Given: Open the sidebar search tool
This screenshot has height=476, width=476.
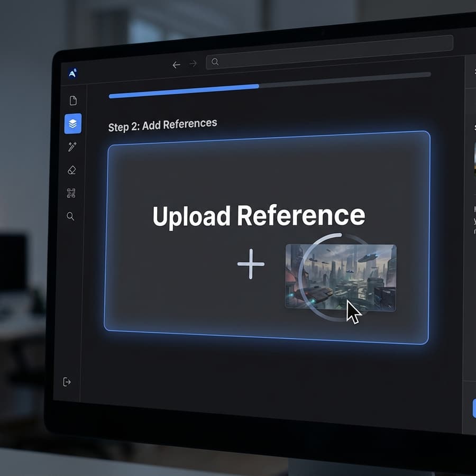Looking at the screenshot, I should [70, 216].
